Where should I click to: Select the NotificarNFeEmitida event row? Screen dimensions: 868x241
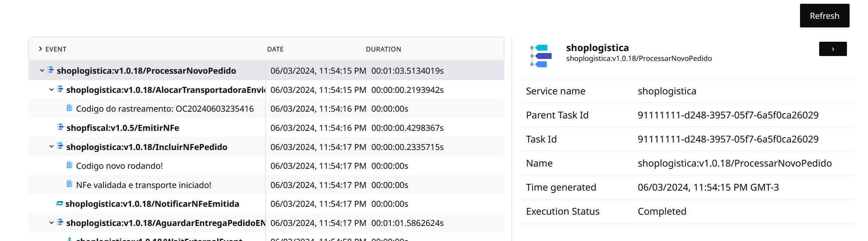(x=152, y=204)
